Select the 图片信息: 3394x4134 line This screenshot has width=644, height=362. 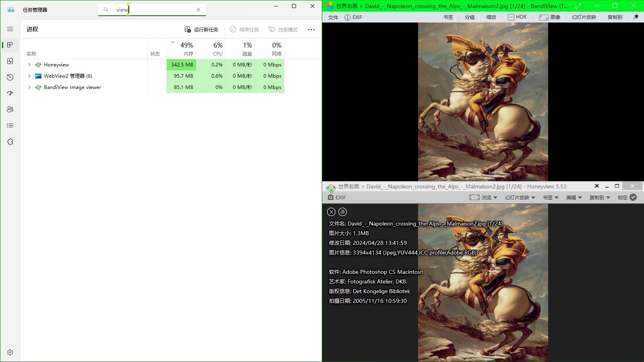[x=403, y=252]
